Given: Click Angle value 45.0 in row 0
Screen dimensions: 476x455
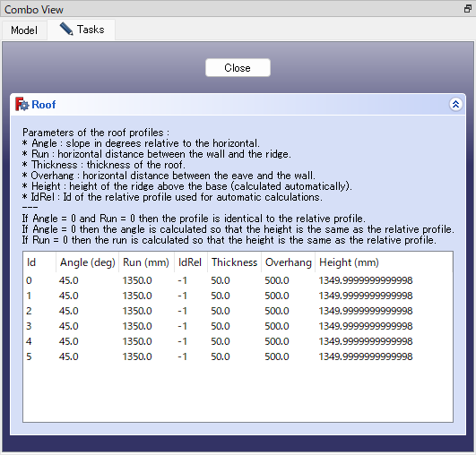Looking at the screenshot, I should (69, 280).
